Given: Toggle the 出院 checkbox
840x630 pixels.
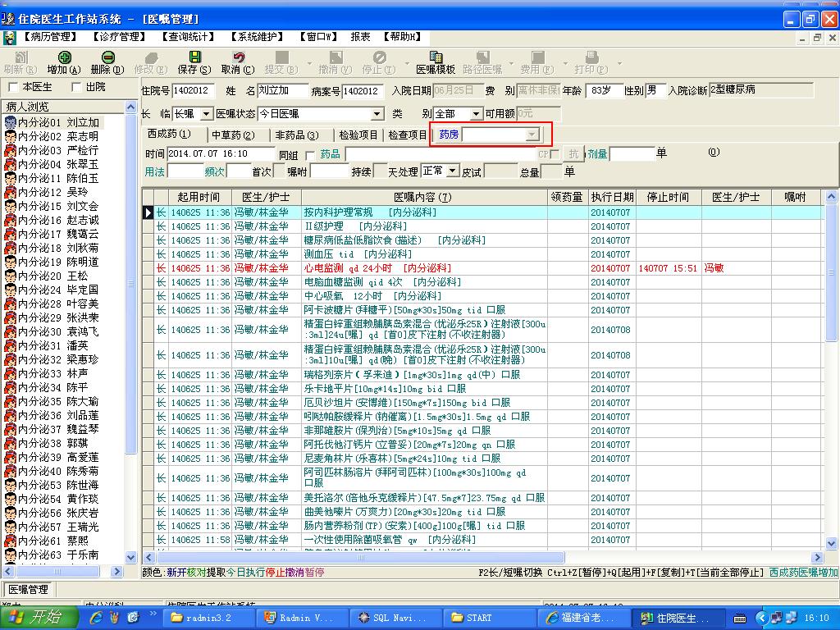Looking at the screenshot, I should 76,87.
